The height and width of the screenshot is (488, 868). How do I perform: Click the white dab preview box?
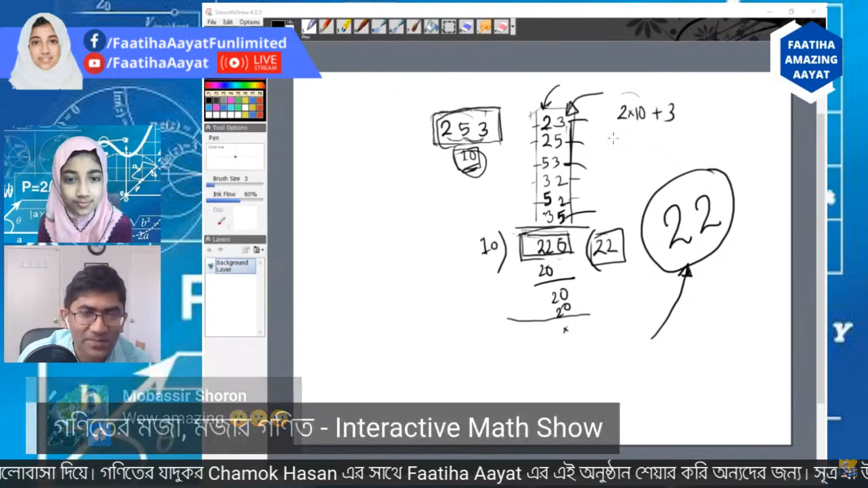coord(245,217)
